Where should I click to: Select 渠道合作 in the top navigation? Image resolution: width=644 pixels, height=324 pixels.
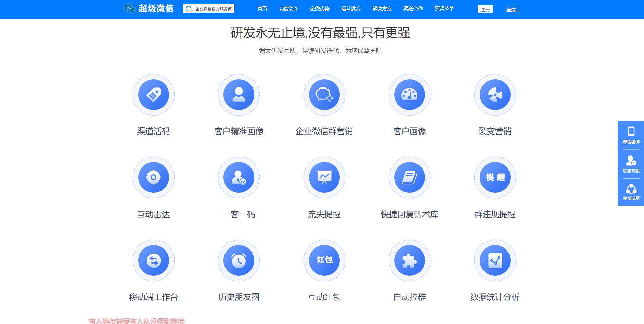(413, 9)
